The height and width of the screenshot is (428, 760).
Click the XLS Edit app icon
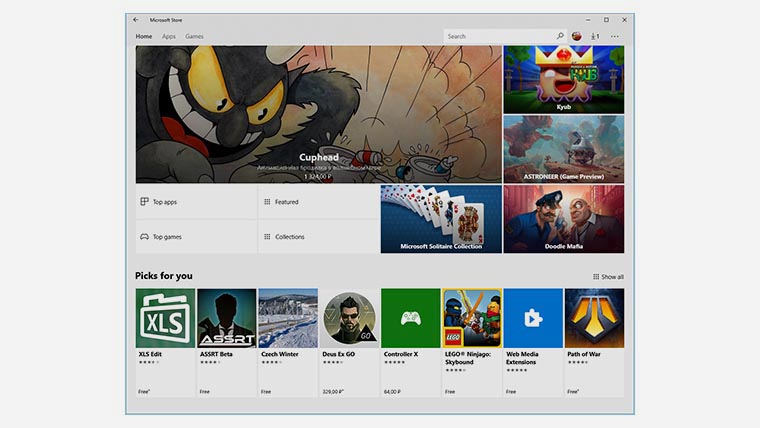(165, 318)
